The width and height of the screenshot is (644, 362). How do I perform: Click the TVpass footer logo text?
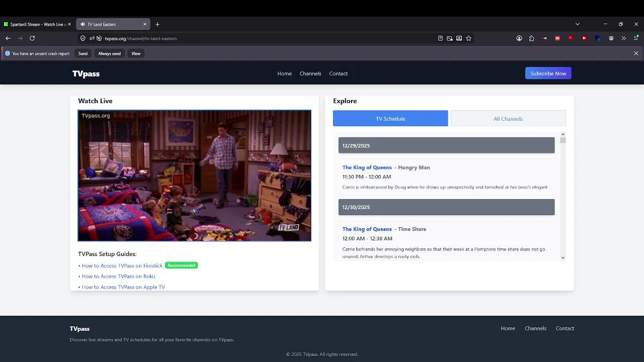tap(79, 329)
